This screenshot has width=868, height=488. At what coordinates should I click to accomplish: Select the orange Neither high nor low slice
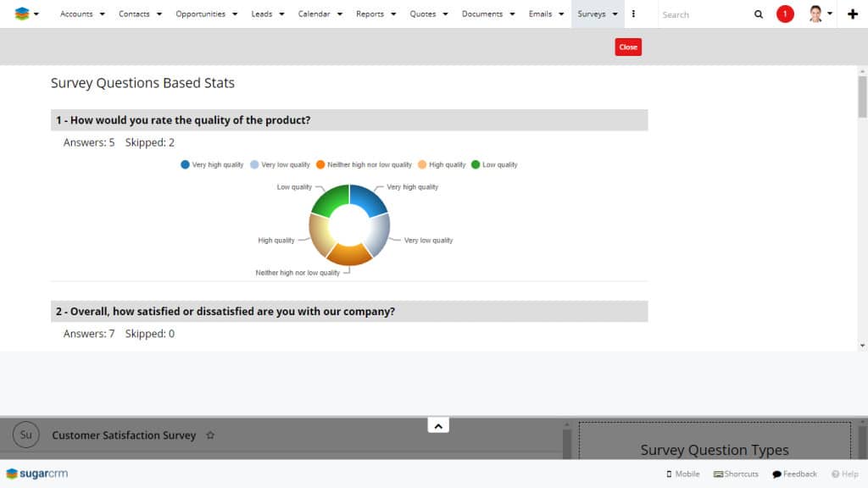click(349, 255)
